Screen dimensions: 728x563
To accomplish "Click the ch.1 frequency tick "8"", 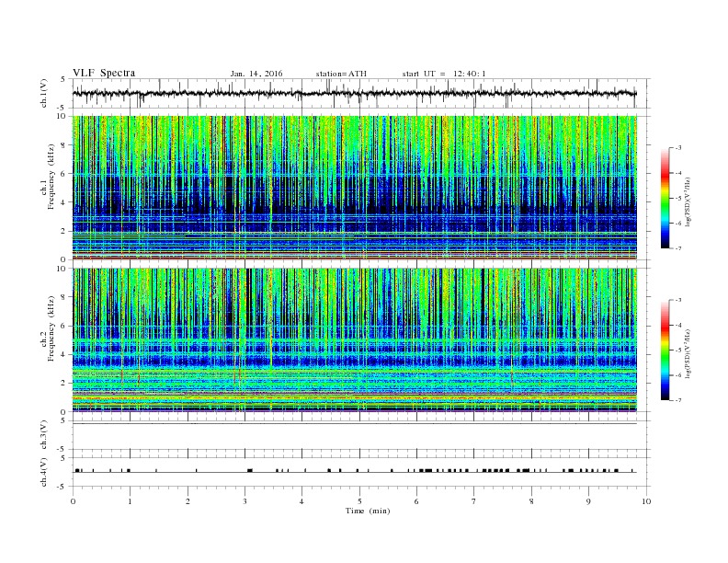I will click(x=63, y=145).
